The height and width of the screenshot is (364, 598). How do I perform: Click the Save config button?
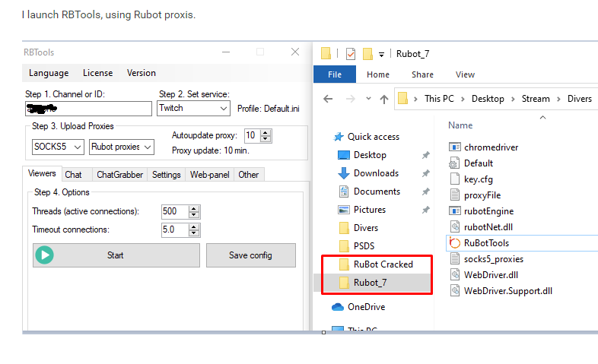(250, 255)
